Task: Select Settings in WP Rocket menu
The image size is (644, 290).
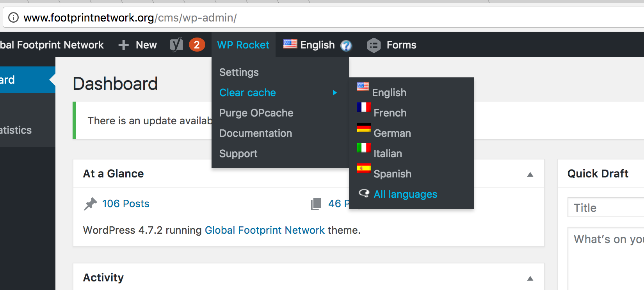Action: pos(239,72)
